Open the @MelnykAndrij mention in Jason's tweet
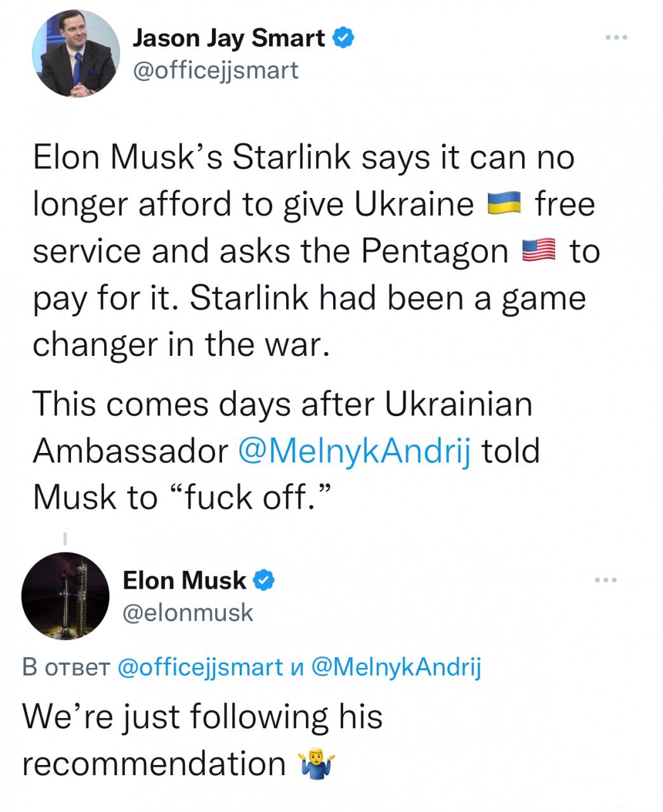Image resolution: width=663 pixels, height=812 pixels. pyautogui.click(x=355, y=452)
